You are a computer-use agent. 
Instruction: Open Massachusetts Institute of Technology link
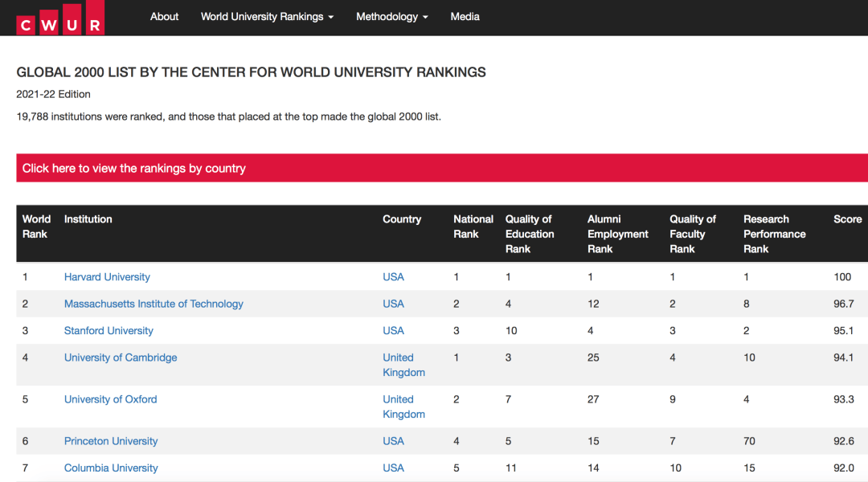(154, 304)
